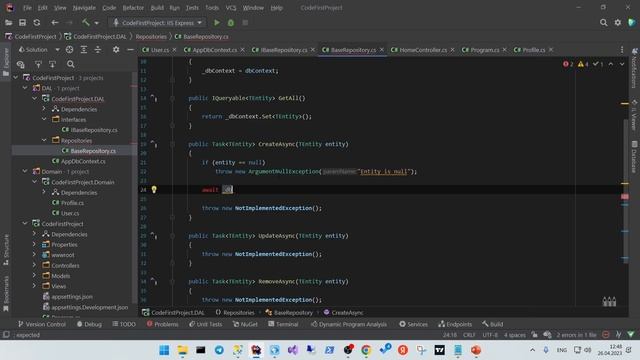Expand the Views folder
Viewport: 640px width, 360px height.
coord(35,286)
